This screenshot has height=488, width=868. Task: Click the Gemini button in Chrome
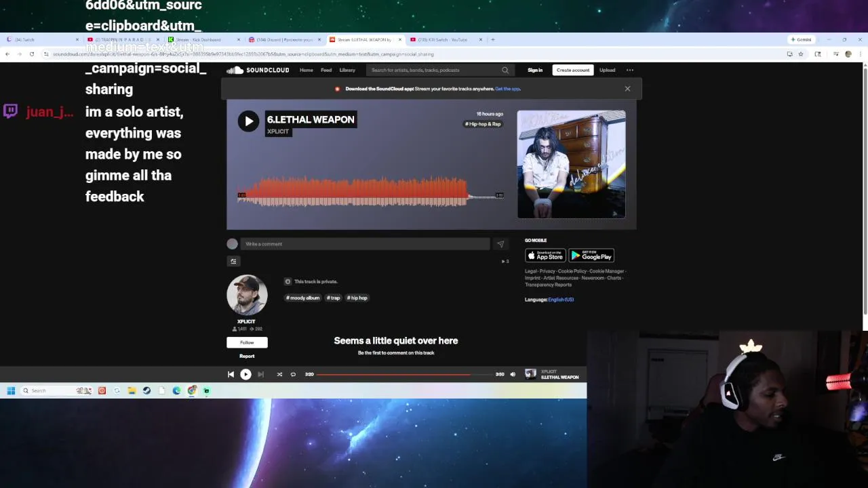801,39
